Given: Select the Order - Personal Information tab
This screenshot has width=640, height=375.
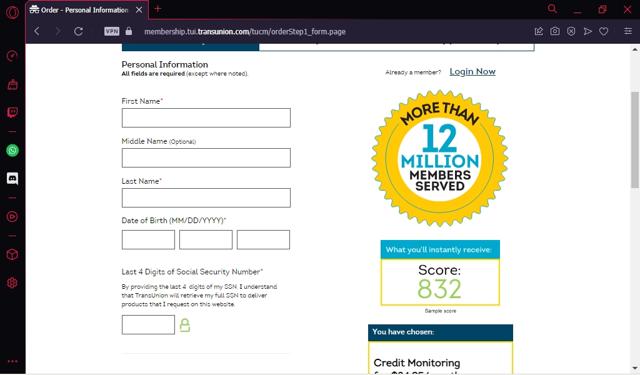Looking at the screenshot, I should pyautogui.click(x=86, y=10).
